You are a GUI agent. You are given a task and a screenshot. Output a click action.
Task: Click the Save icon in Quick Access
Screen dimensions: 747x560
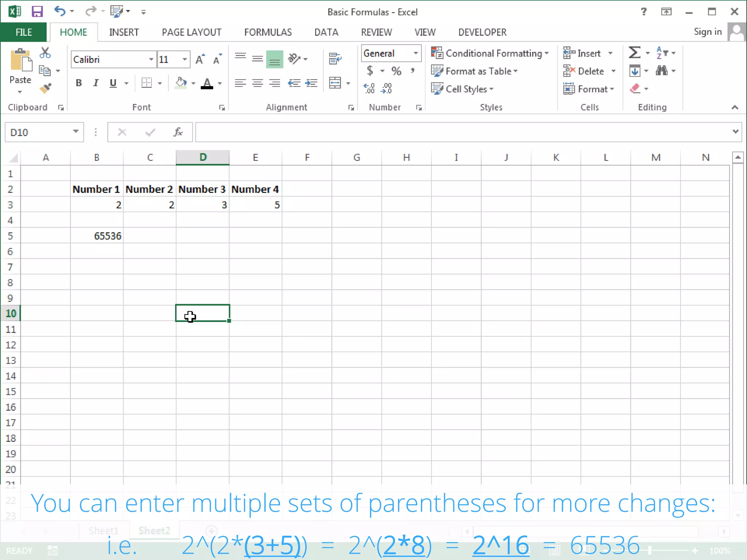coord(37,12)
